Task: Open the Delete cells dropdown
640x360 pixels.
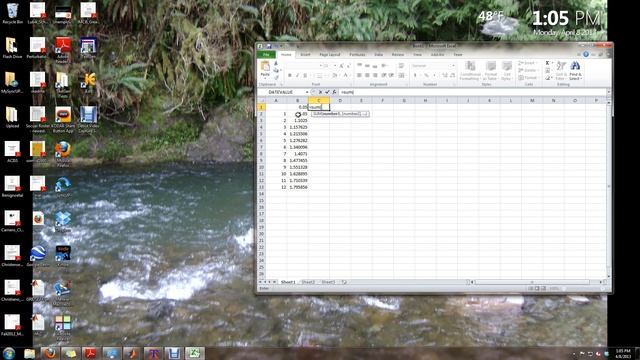Action: point(527,71)
